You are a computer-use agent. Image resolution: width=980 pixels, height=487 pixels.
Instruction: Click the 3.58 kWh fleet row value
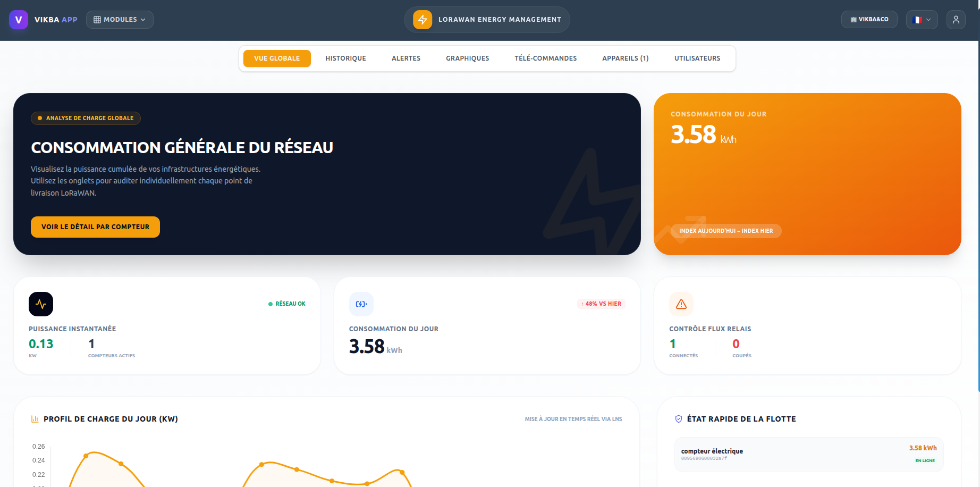[x=923, y=448]
